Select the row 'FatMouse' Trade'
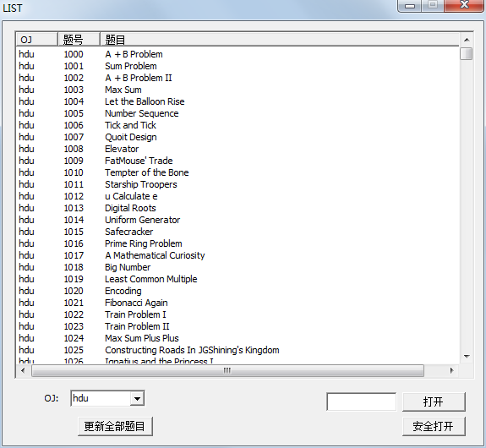486x448 pixels. point(238,161)
